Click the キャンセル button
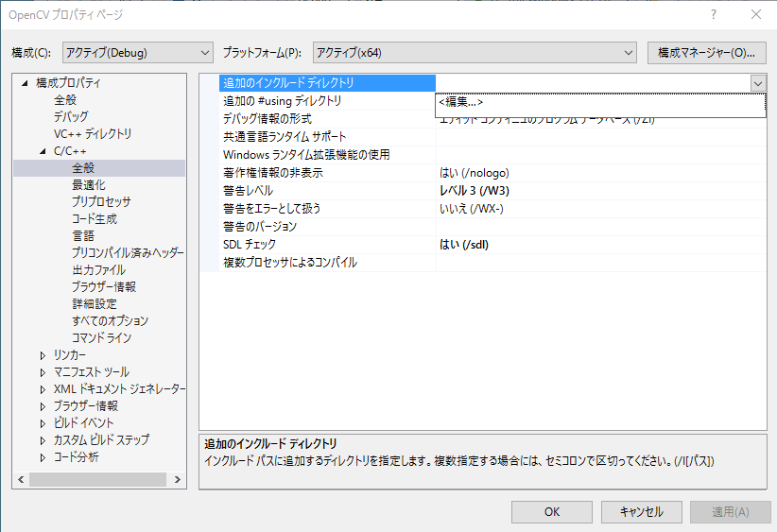 click(641, 511)
